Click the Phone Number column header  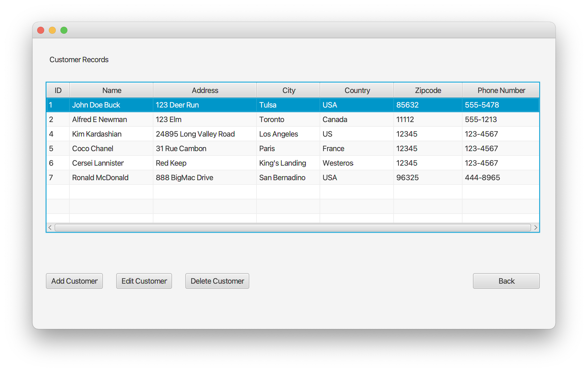pyautogui.click(x=501, y=90)
